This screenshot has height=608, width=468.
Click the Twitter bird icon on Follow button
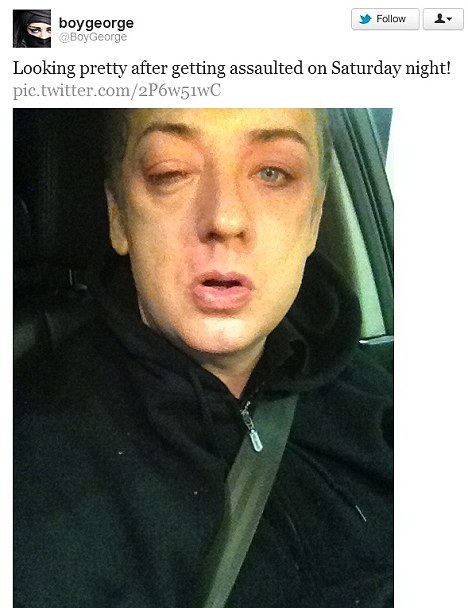pyautogui.click(x=365, y=19)
